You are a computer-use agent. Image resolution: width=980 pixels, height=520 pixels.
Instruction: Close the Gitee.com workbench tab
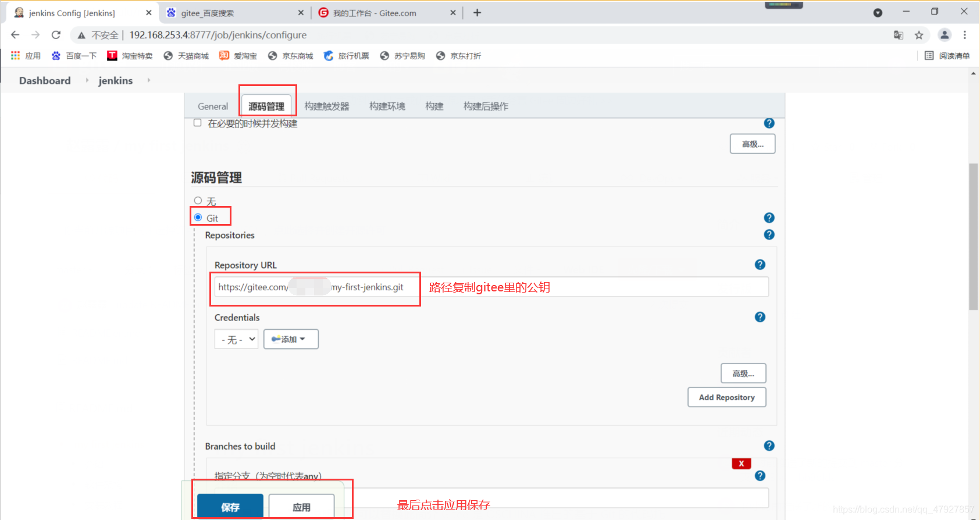coord(453,13)
